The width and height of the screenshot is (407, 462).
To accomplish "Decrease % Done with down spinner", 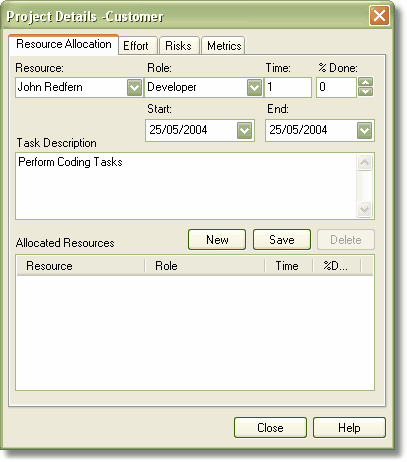I will point(365,92).
